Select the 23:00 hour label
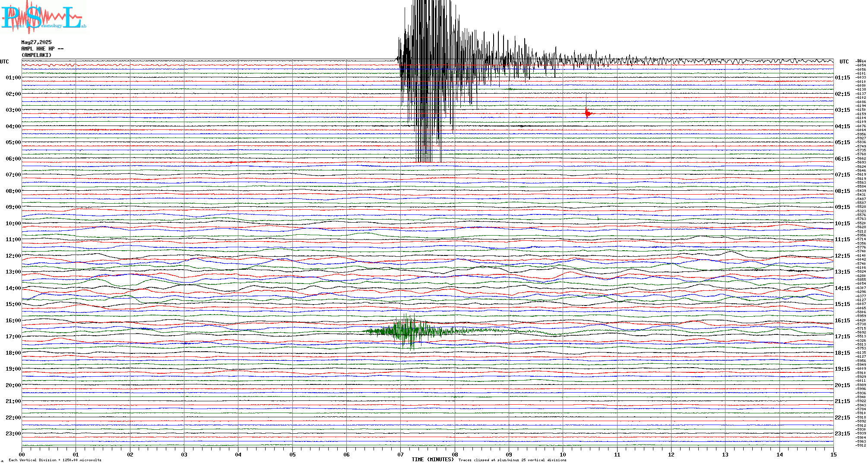 [x=13, y=434]
